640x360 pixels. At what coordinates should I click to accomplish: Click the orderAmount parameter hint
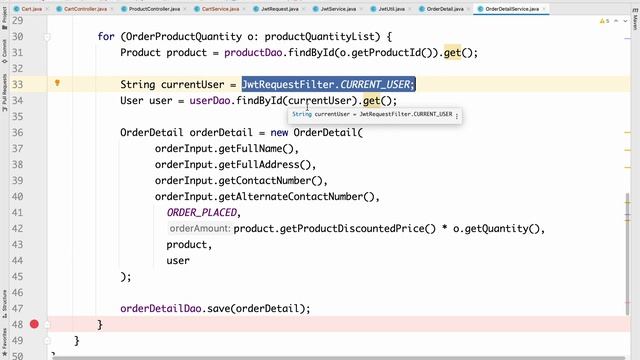200,229
